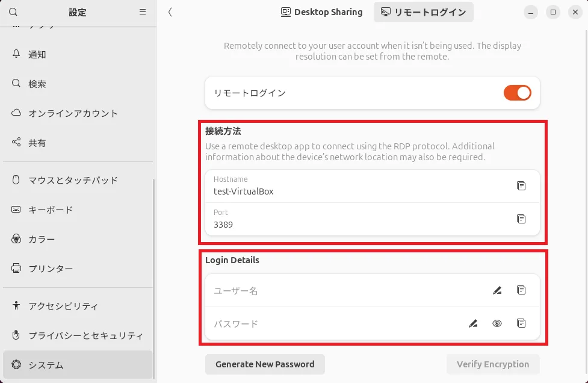The height and width of the screenshot is (383, 588).
Task: Toggle the リモートログイン switch off
Action: tap(517, 93)
